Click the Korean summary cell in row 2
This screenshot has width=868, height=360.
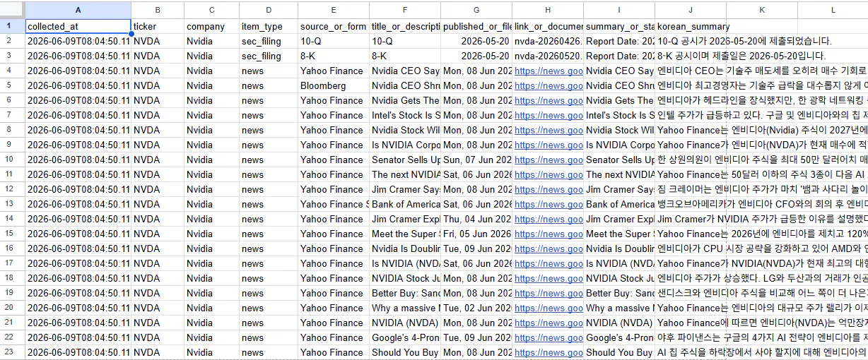click(x=691, y=41)
